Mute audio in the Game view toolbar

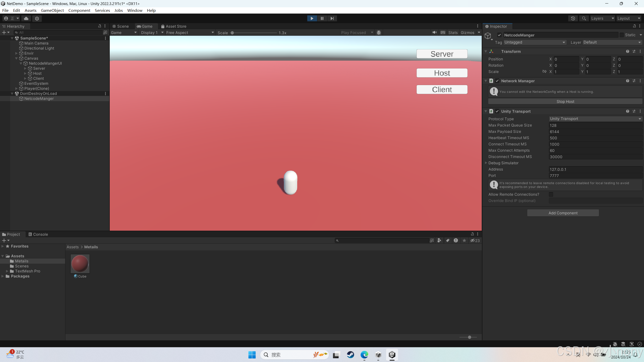coord(435,32)
